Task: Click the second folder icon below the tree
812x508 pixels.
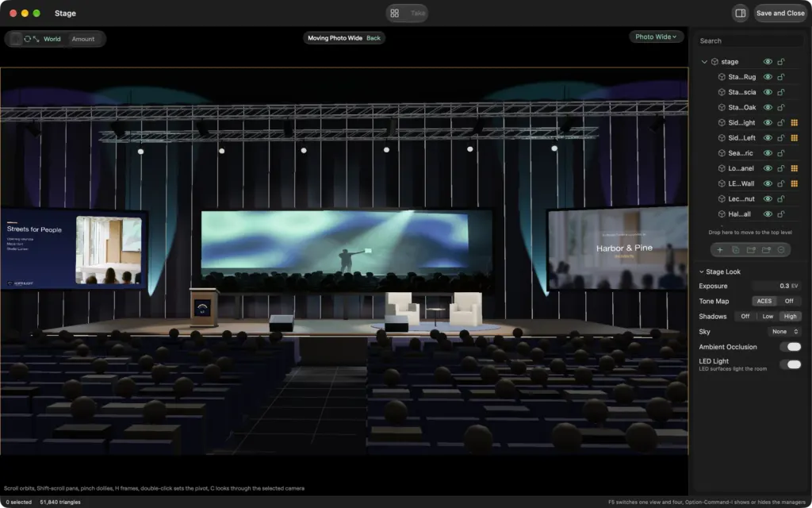Action: 766,250
